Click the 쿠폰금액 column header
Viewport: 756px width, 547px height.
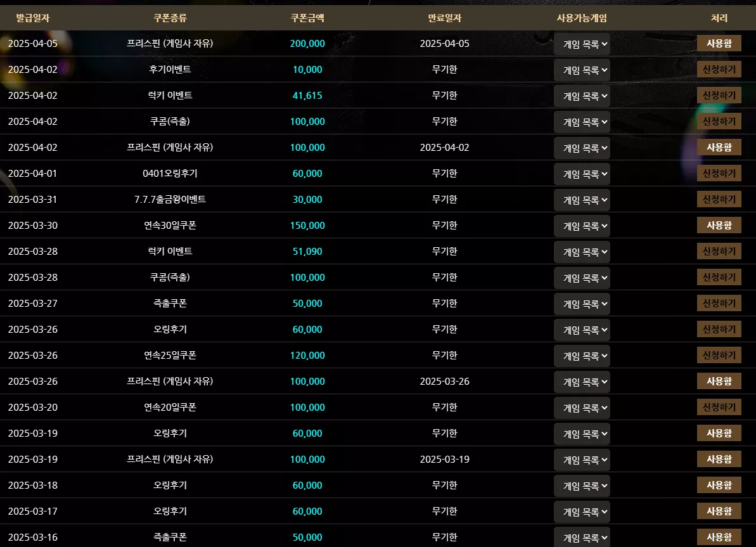307,18
